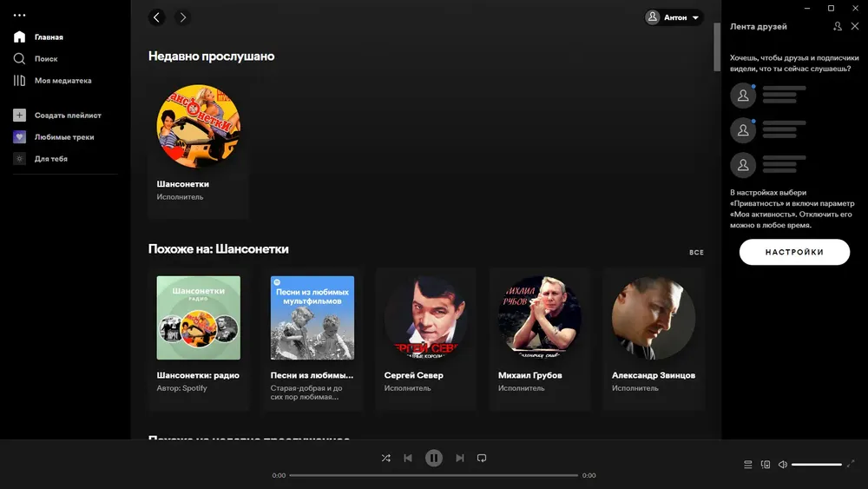Open the three-dots application menu
This screenshot has height=489, width=868.
coord(19,16)
